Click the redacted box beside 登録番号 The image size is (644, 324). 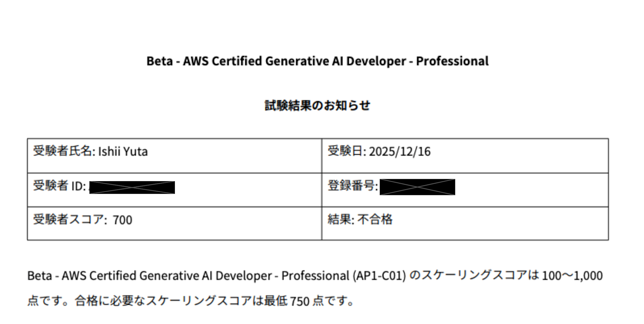(x=417, y=187)
